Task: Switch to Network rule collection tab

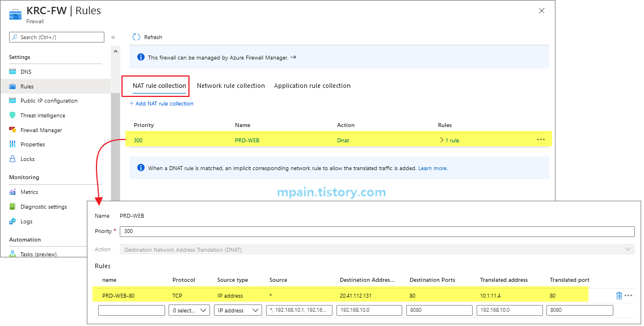Action: (231, 86)
